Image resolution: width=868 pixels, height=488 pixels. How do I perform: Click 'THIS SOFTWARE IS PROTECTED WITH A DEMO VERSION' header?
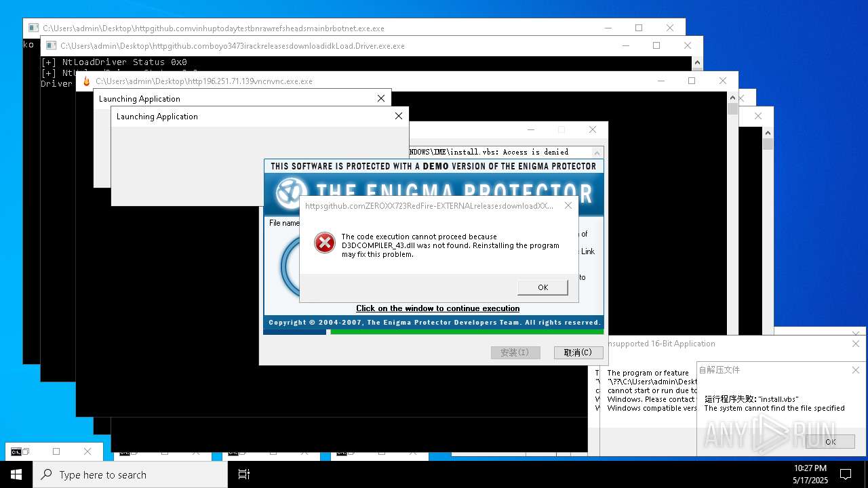coord(433,166)
